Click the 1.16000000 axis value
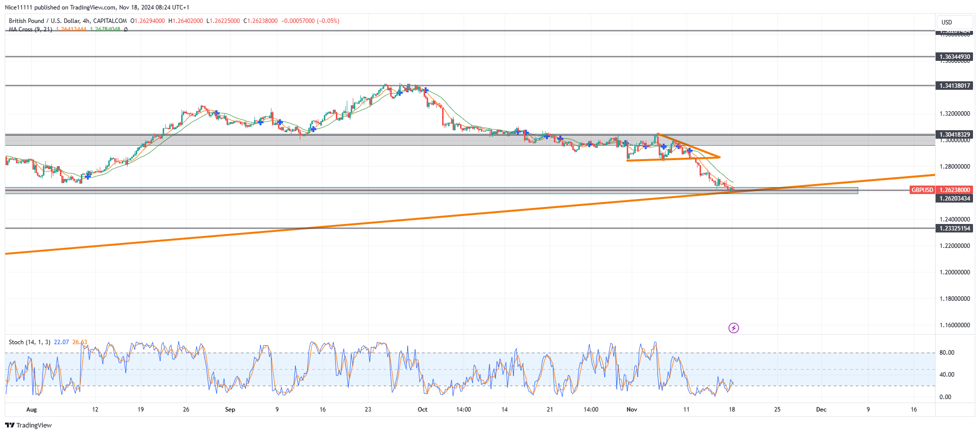This screenshot has width=980, height=434. pyautogui.click(x=955, y=325)
